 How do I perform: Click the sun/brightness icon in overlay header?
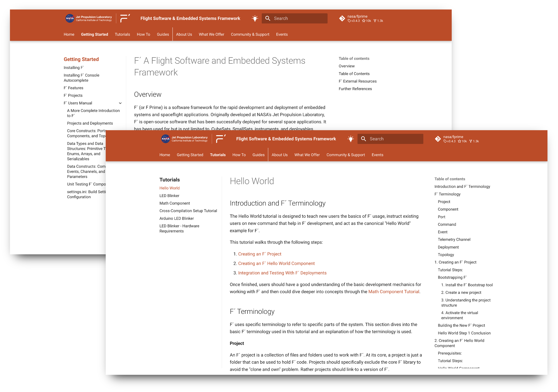tap(351, 138)
